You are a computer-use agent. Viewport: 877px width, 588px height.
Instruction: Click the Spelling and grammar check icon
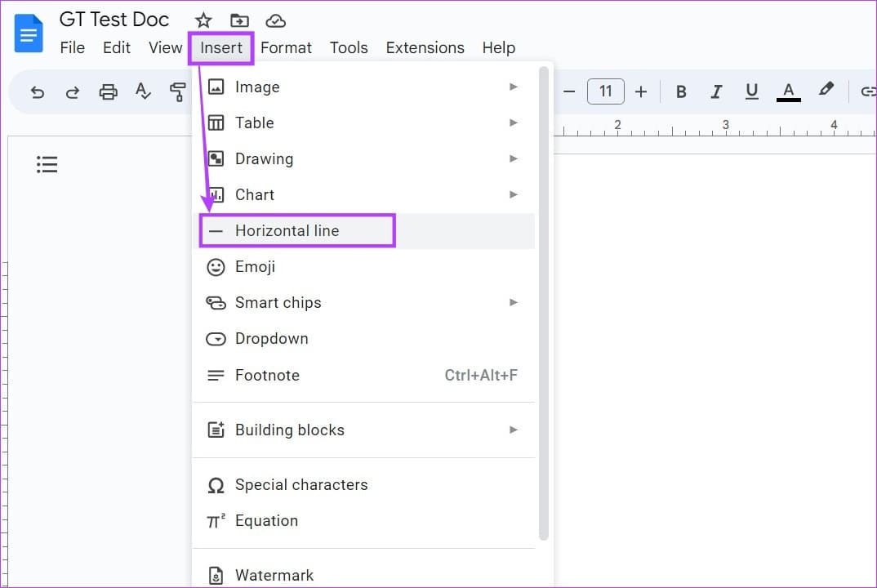[x=143, y=92]
